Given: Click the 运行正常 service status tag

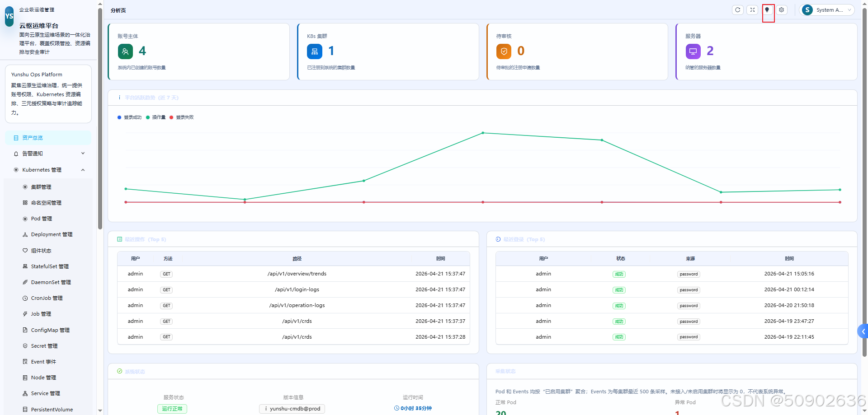Looking at the screenshot, I should click(x=172, y=409).
